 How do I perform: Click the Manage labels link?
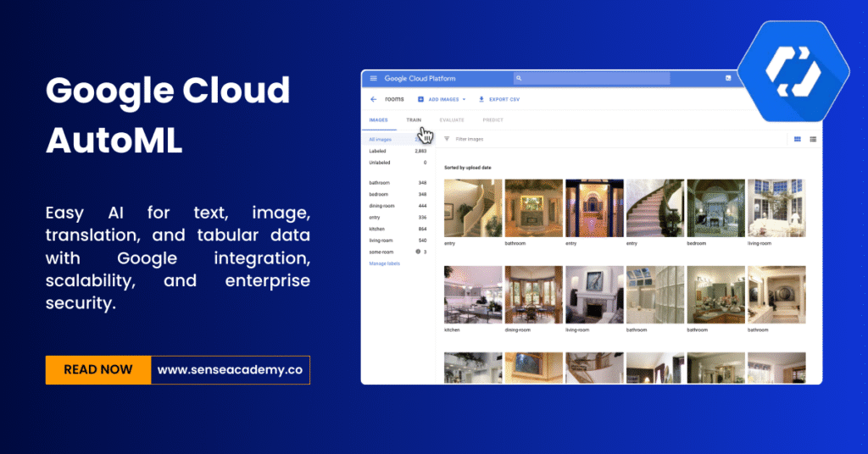click(x=384, y=263)
